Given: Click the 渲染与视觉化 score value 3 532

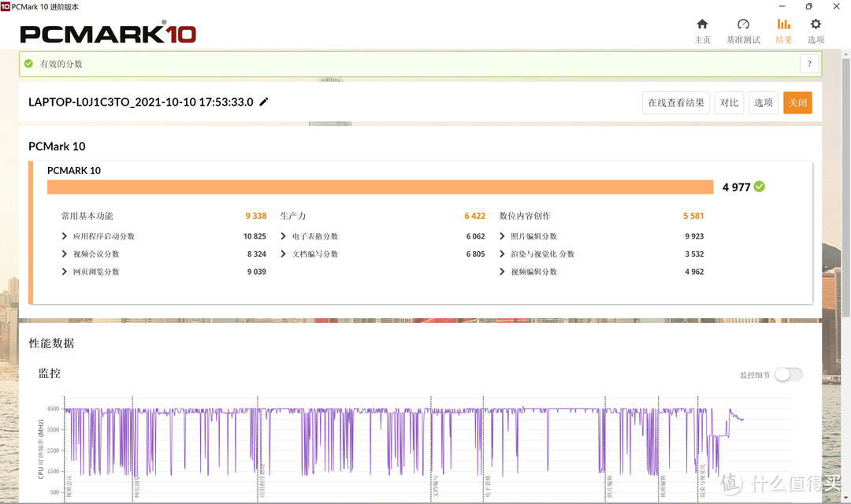Looking at the screenshot, I should tap(694, 254).
